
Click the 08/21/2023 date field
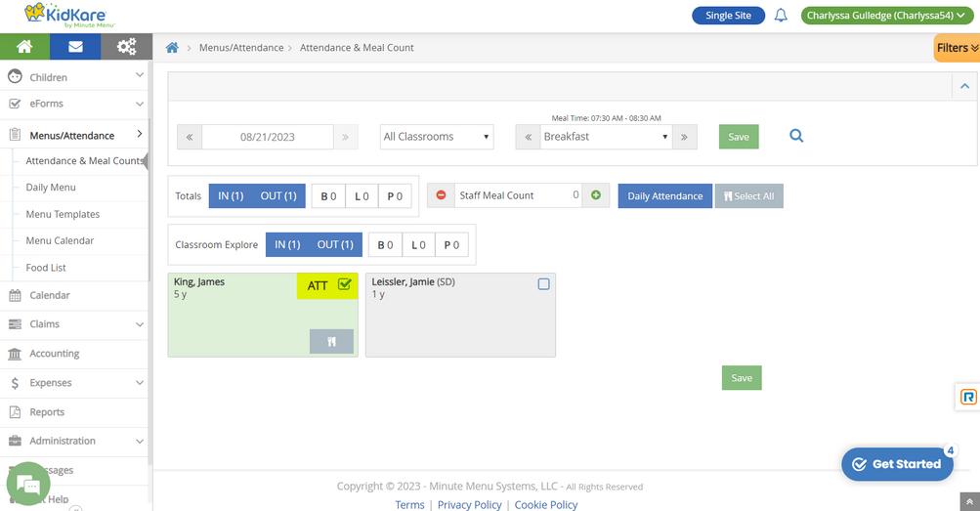point(268,137)
